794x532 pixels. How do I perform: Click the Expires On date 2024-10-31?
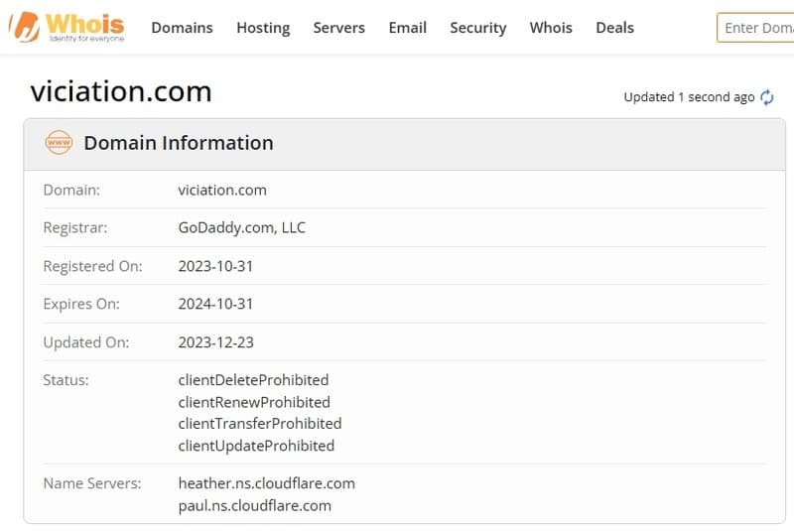point(215,304)
